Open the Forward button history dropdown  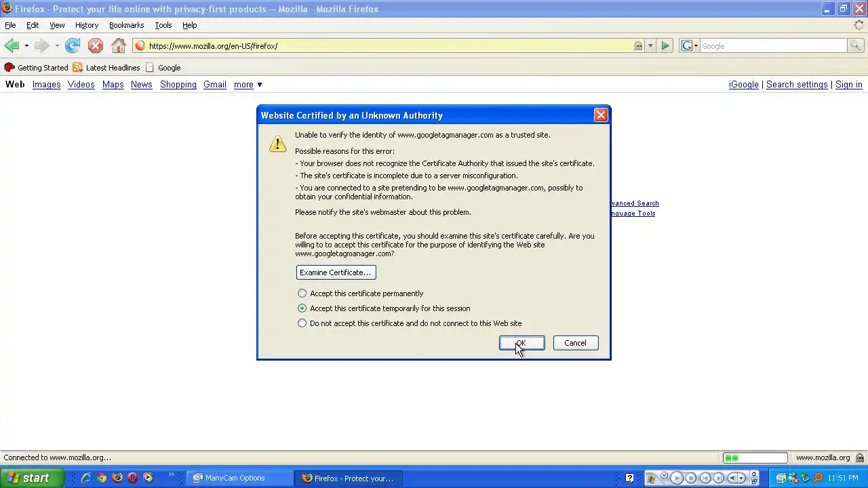(x=57, y=46)
